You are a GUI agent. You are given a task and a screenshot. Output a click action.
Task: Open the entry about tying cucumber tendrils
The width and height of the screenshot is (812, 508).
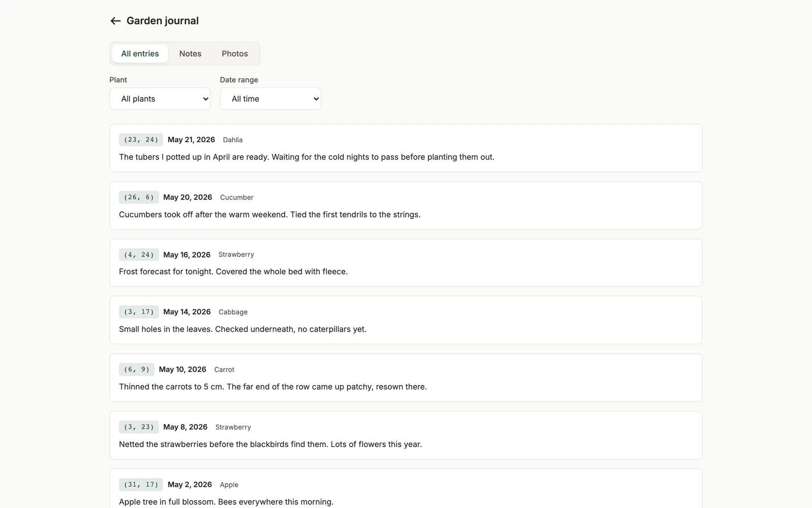406,205
